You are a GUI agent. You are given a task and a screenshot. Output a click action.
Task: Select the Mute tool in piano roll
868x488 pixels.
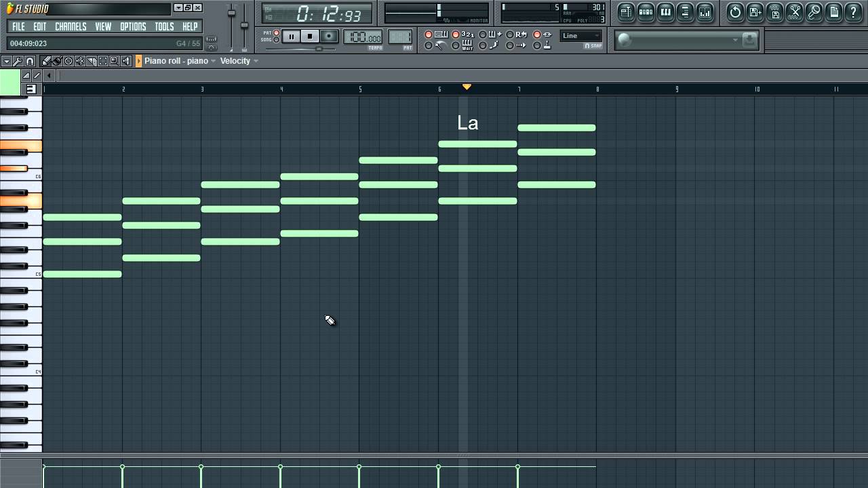click(80, 61)
